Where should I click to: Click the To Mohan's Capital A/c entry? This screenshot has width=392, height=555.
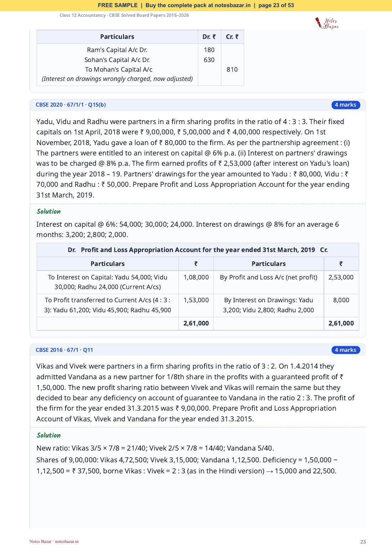click(119, 70)
